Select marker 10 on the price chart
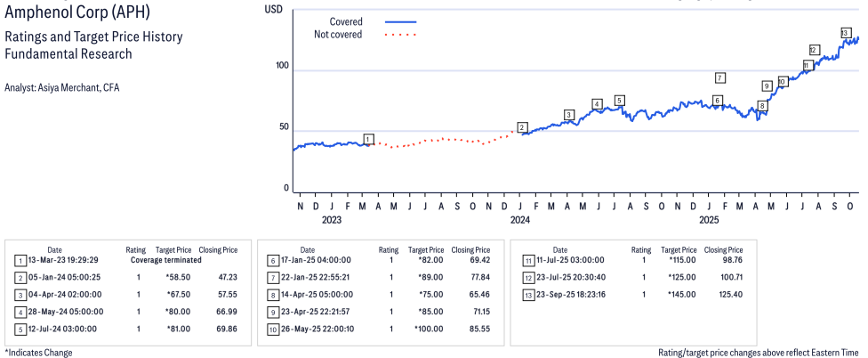 (782, 81)
